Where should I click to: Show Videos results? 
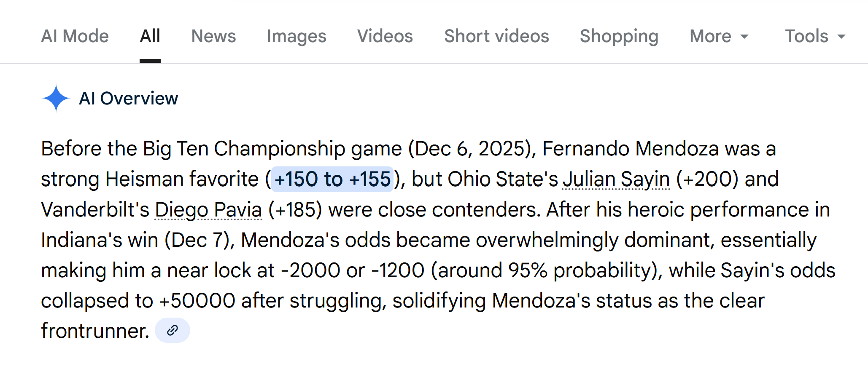(385, 36)
